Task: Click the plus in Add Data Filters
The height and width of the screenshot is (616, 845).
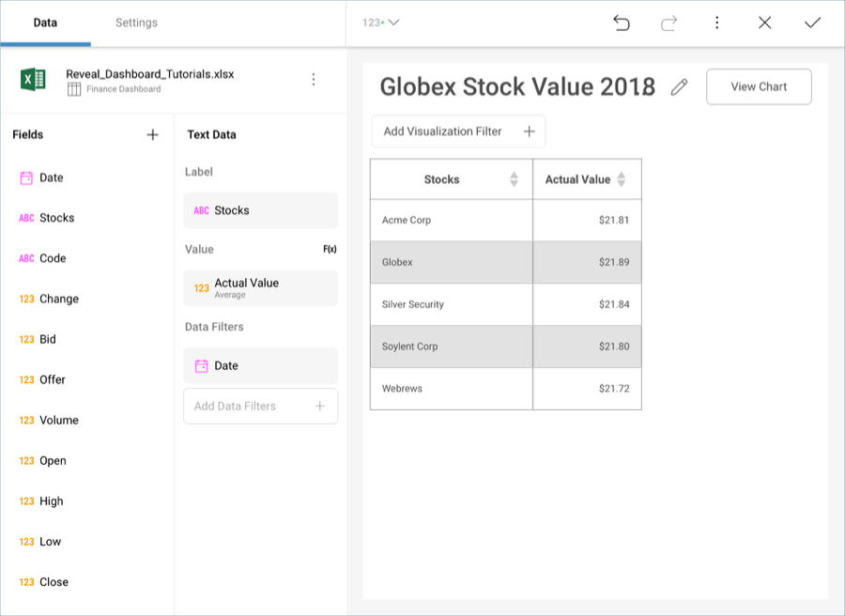Action: tap(320, 406)
